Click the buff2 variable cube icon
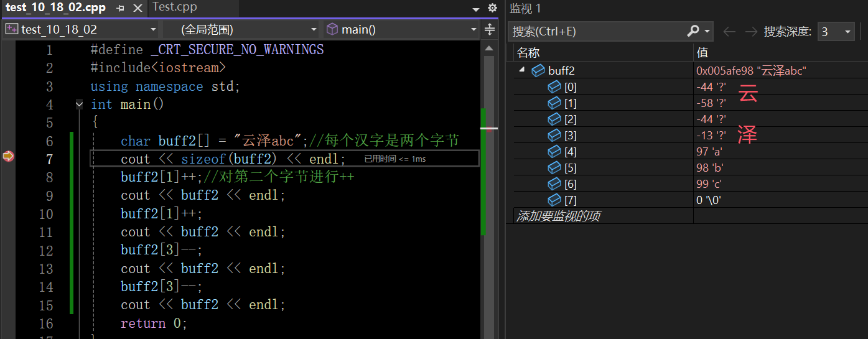The height and width of the screenshot is (339, 868). (538, 71)
